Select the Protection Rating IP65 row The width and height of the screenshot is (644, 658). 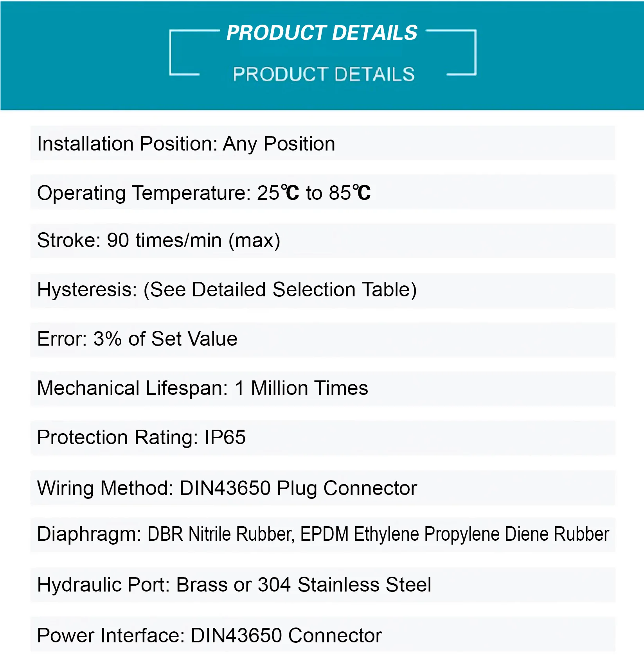point(323,438)
